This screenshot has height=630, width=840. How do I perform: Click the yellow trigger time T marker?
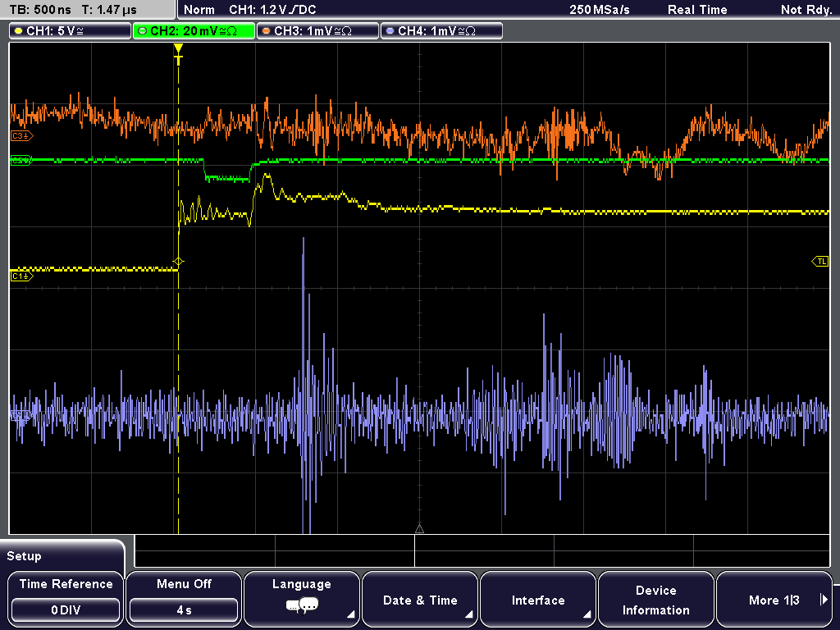178,55
